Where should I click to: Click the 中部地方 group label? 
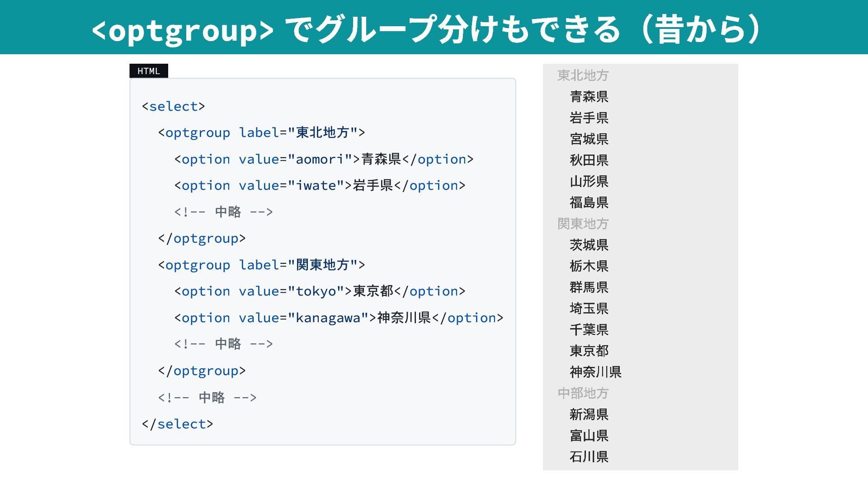tap(583, 394)
